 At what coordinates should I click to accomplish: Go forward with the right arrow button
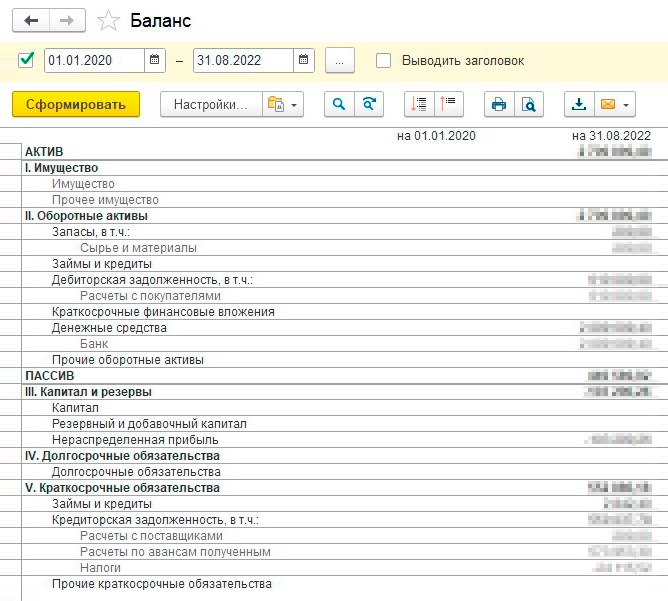(67, 20)
